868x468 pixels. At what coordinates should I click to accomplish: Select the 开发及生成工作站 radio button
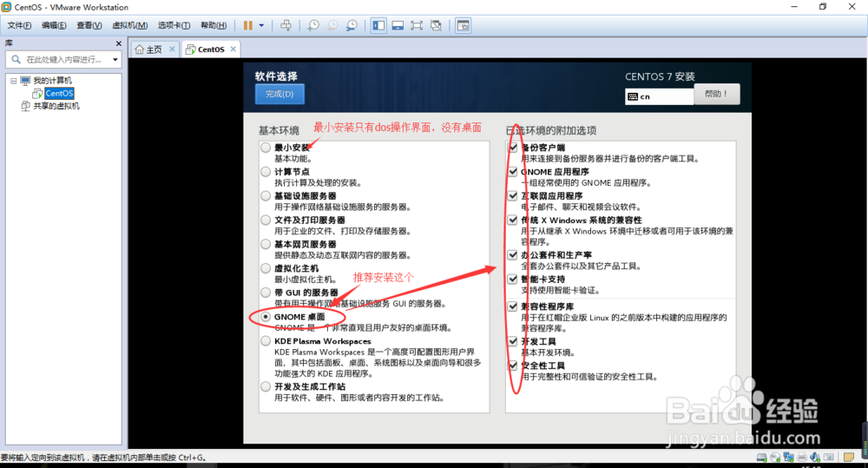266,386
